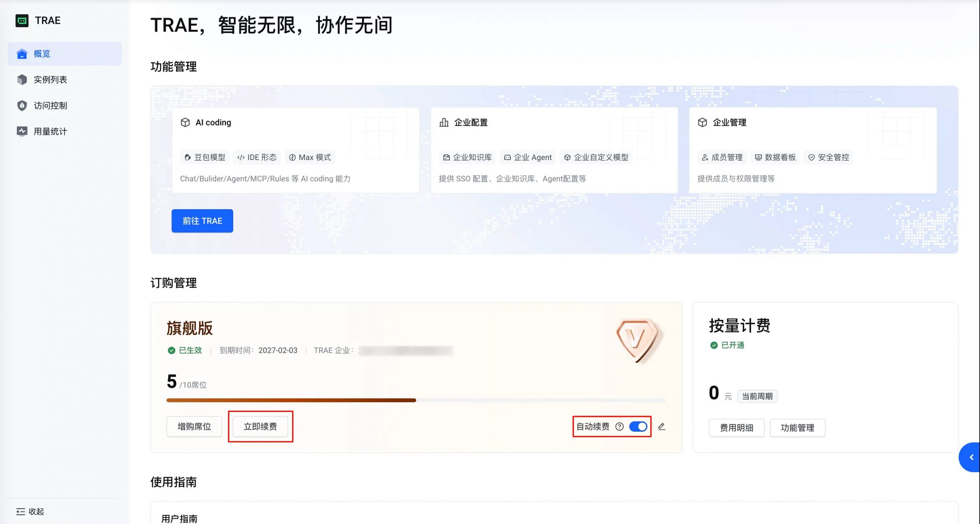This screenshot has width=980, height=524.
Task: Expand the blue side panel arrow
Action: 970,457
